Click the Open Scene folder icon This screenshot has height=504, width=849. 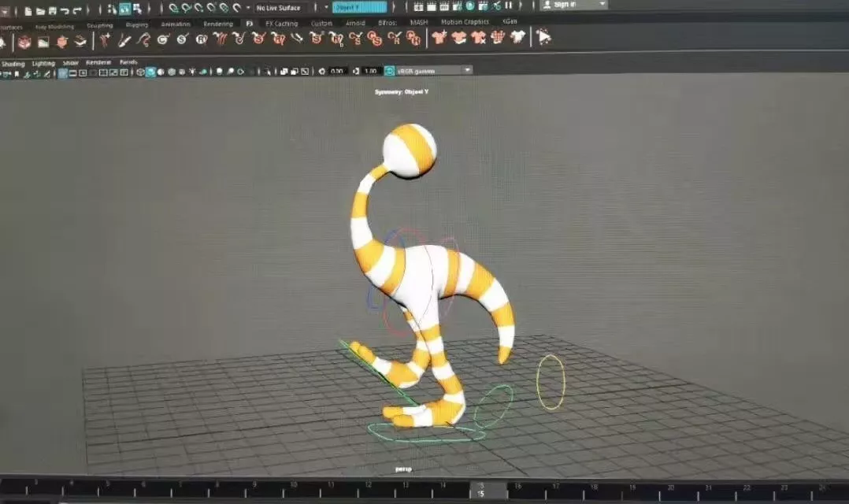[39, 10]
